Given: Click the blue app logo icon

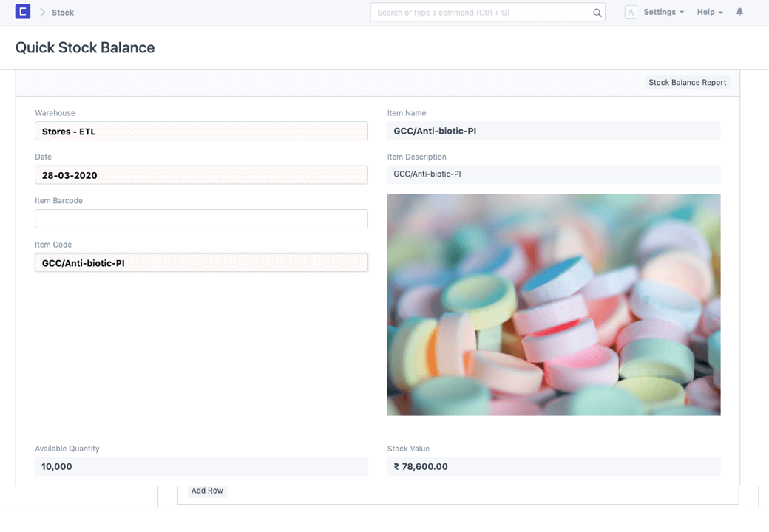Looking at the screenshot, I should 23,11.
